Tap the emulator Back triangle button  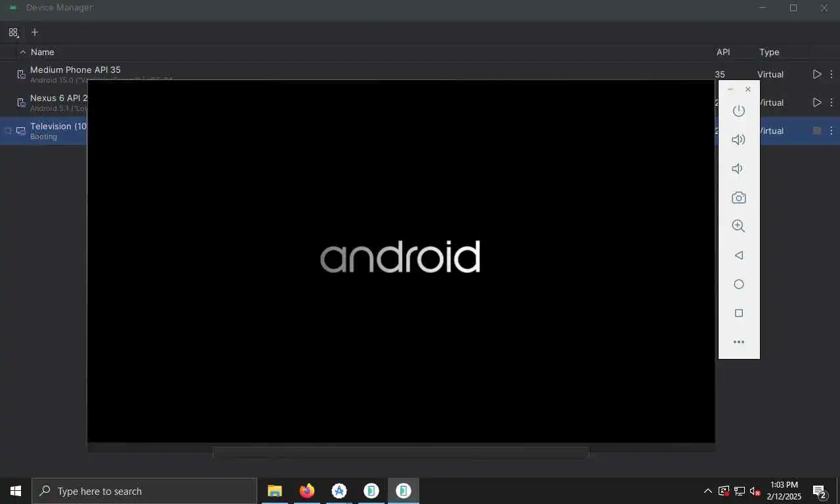(738, 255)
